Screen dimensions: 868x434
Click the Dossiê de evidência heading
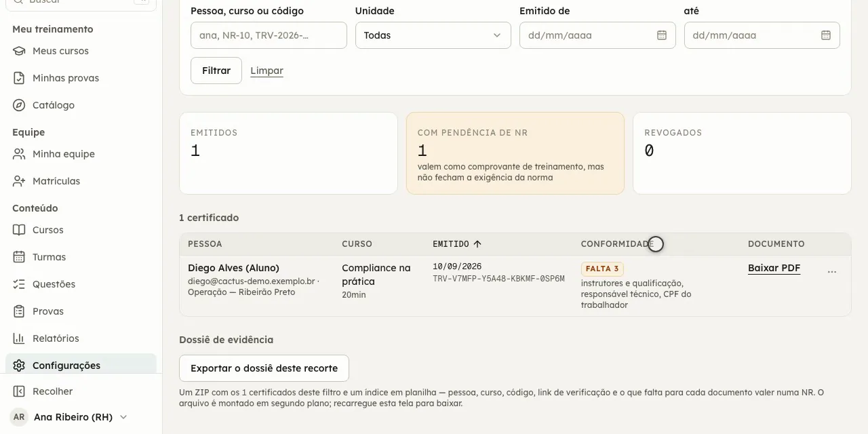226,340
